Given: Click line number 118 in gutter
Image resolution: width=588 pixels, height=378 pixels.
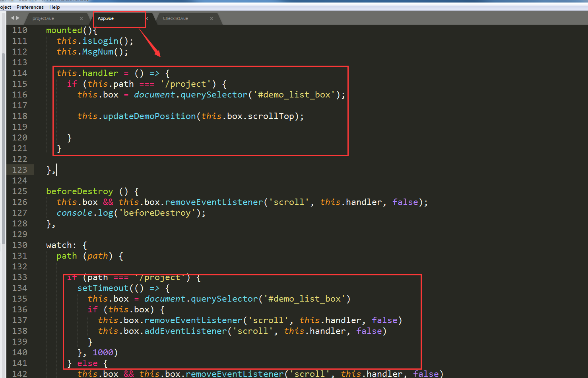Looking at the screenshot, I should tap(19, 116).
